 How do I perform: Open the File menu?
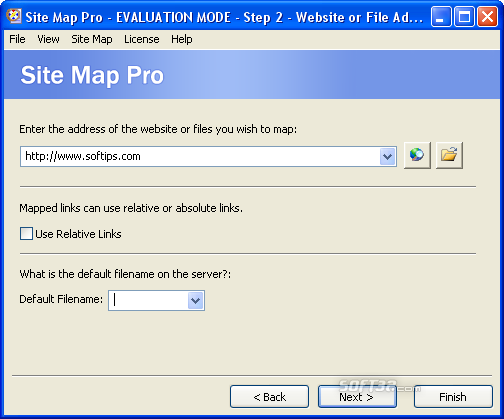(x=17, y=39)
